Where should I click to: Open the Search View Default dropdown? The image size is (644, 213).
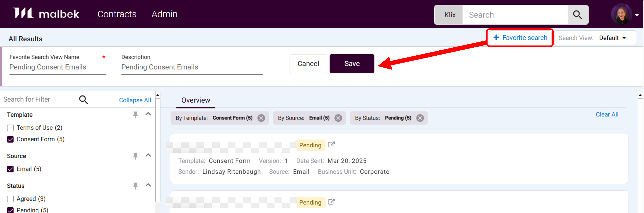pos(595,38)
